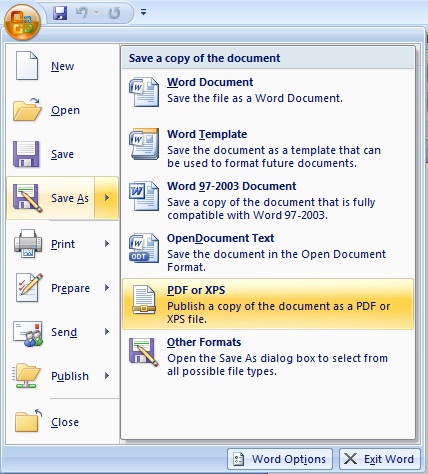Click the round Office button
The width and height of the screenshot is (428, 474).
(x=22, y=22)
